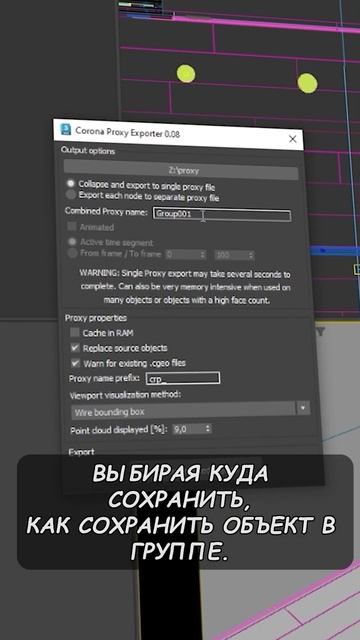
Task: Click the left yellow light marker in viewport
Action: point(186,73)
